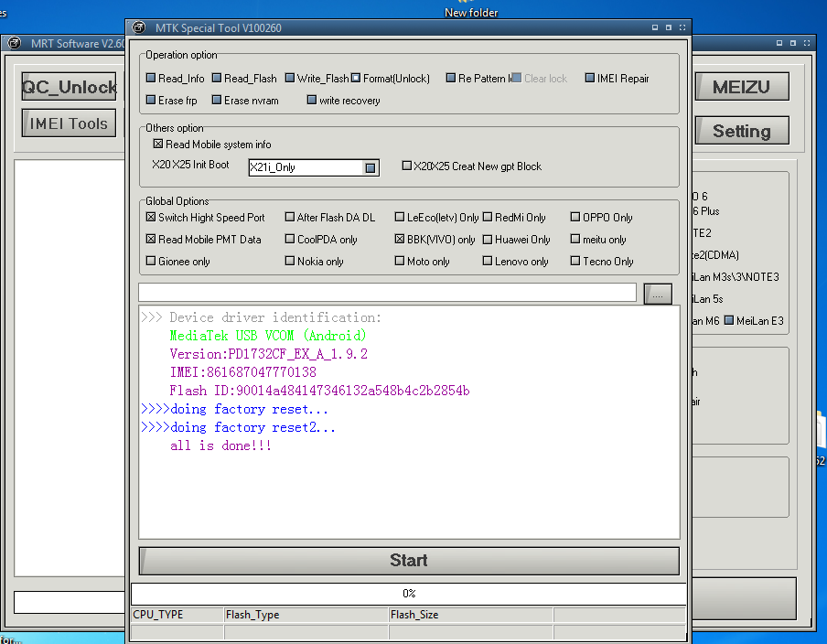Enable the Read_Info checkbox
The height and width of the screenshot is (644, 827).
151,78
